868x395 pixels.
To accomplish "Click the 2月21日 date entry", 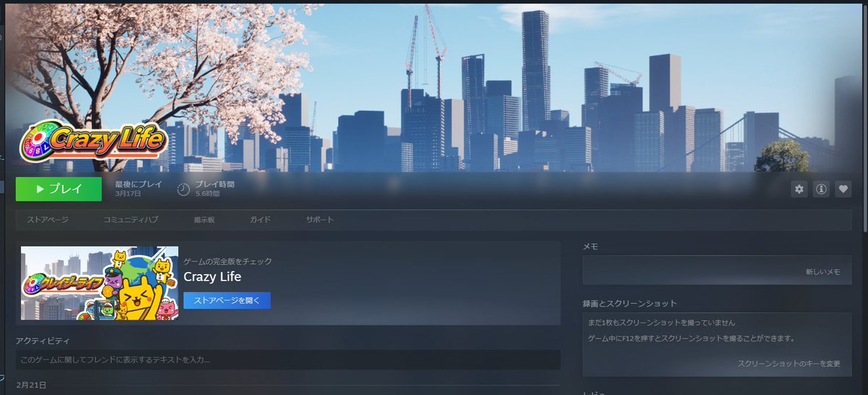I will (31, 385).
